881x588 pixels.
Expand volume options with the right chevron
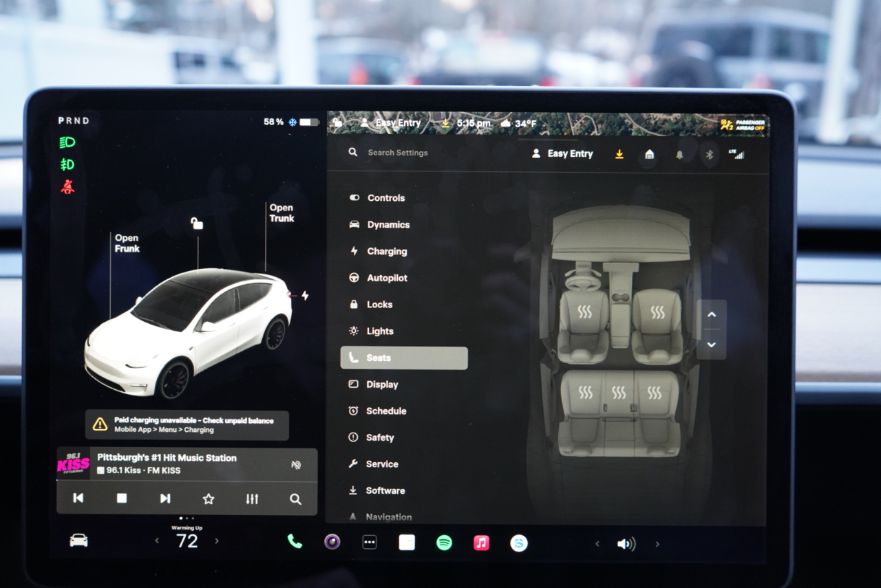coord(657,543)
